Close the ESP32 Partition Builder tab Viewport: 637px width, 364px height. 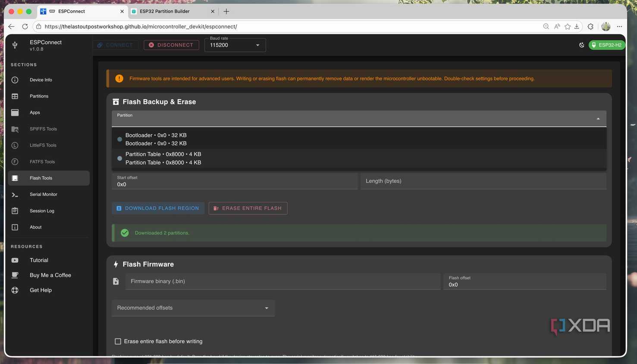point(213,11)
